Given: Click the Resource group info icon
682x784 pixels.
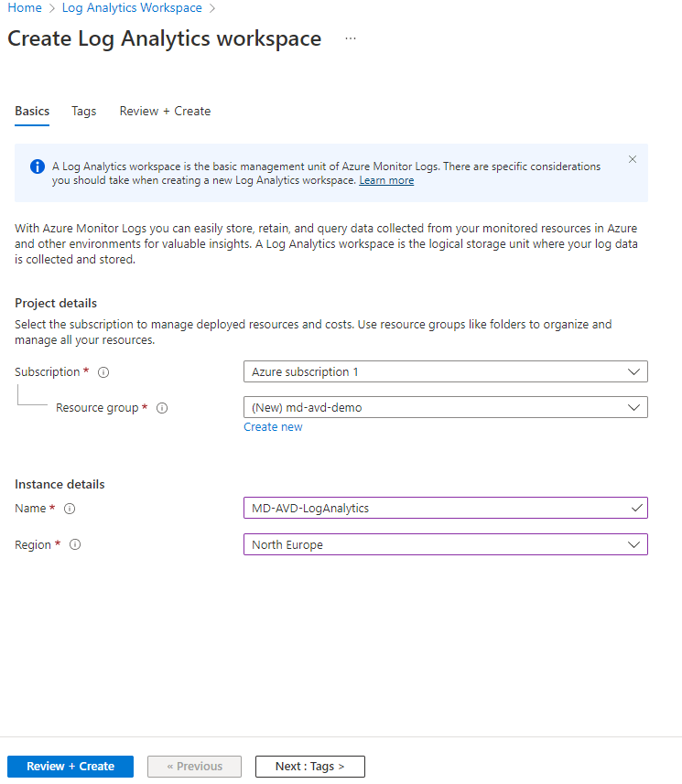Looking at the screenshot, I should coord(162,408).
